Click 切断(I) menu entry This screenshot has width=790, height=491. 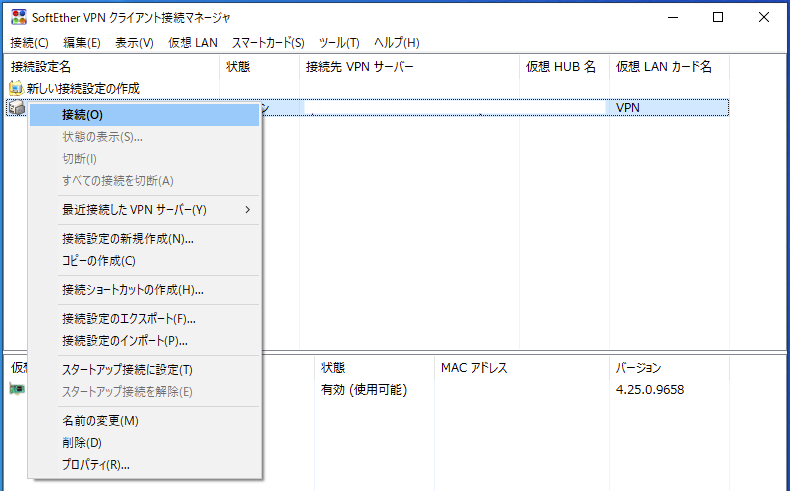[x=145, y=159]
